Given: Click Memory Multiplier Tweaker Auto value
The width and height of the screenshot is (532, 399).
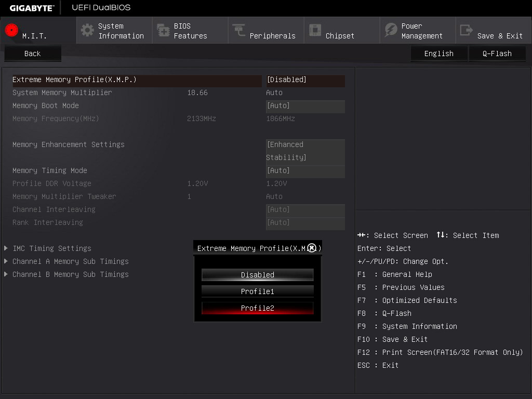Looking at the screenshot, I should 274,196.
